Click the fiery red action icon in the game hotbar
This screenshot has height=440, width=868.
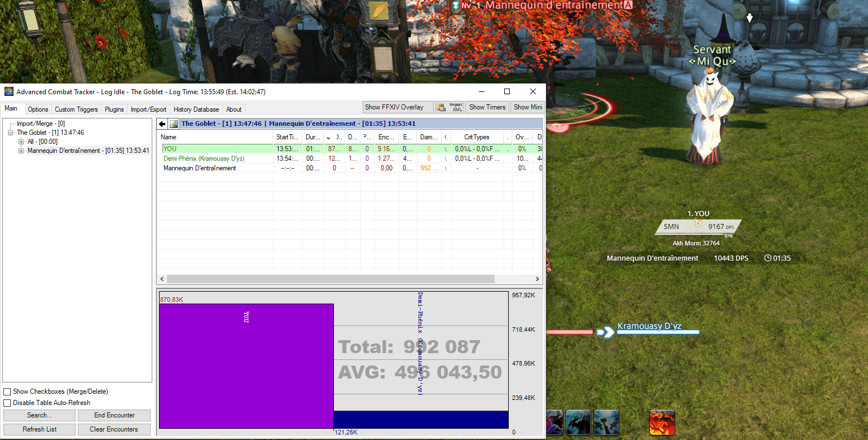click(663, 423)
